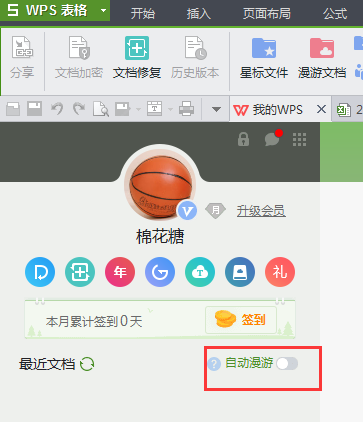Click the print icon
Image resolution: width=363 pixels, height=422 pixels.
(186, 109)
